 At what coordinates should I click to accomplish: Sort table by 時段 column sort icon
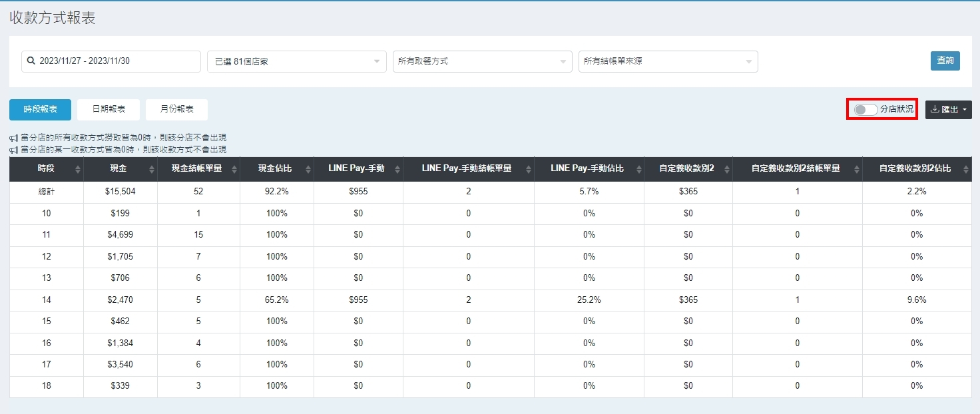[x=78, y=169]
